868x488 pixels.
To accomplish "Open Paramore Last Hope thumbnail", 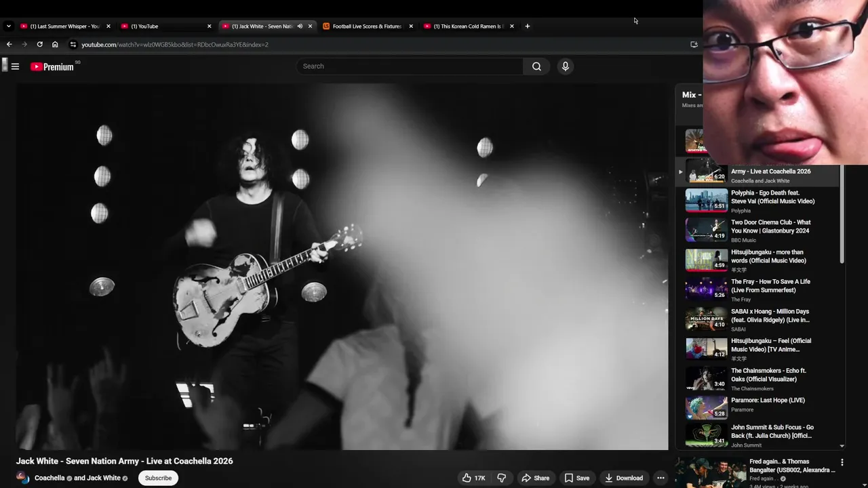I will pyautogui.click(x=706, y=408).
